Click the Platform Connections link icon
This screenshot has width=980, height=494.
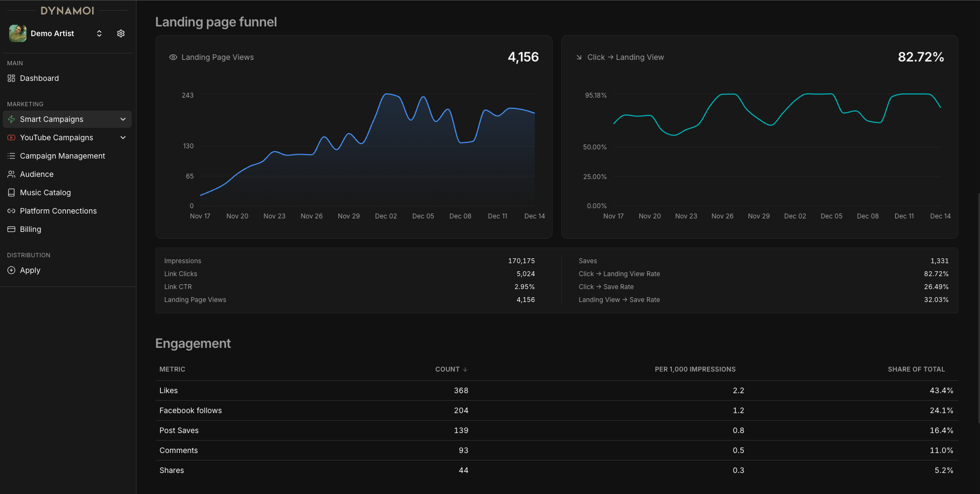click(x=11, y=211)
